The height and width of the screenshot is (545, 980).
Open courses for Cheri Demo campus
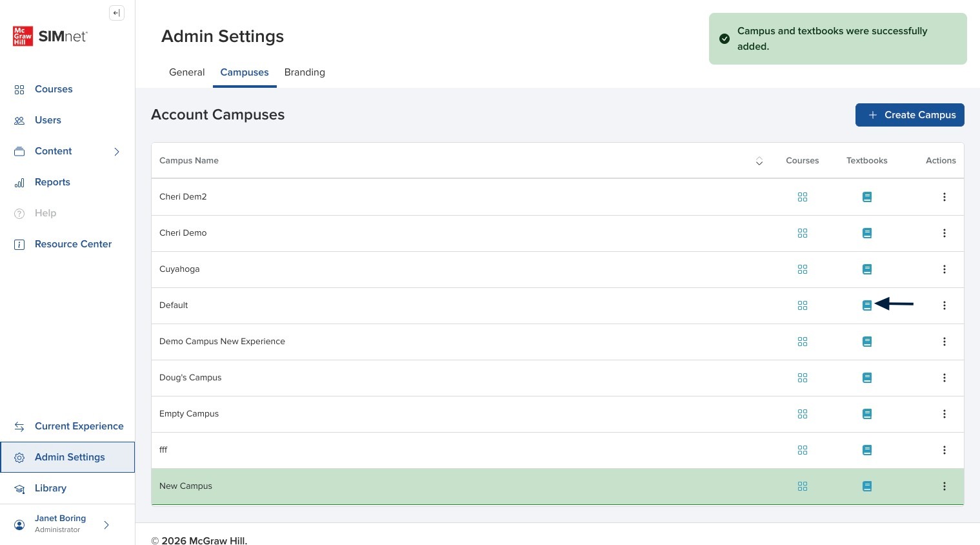pyautogui.click(x=803, y=233)
